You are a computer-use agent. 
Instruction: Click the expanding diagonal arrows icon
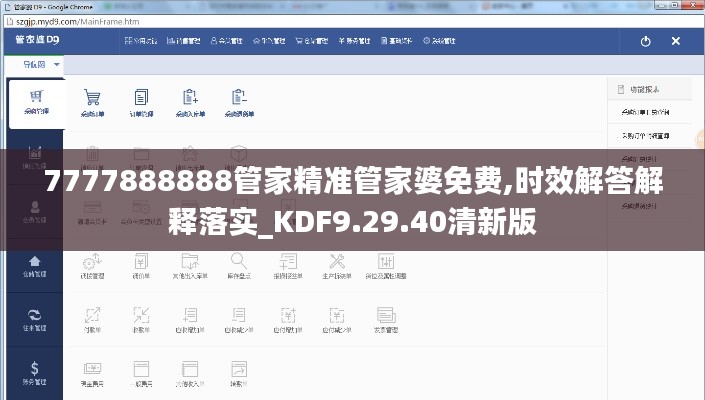click(x=92, y=315)
